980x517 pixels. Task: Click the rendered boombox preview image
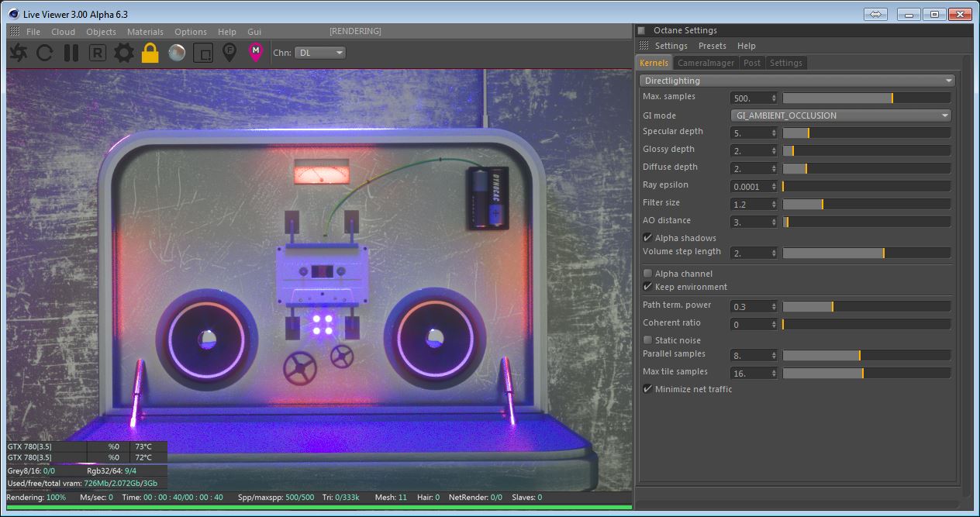pos(319,280)
